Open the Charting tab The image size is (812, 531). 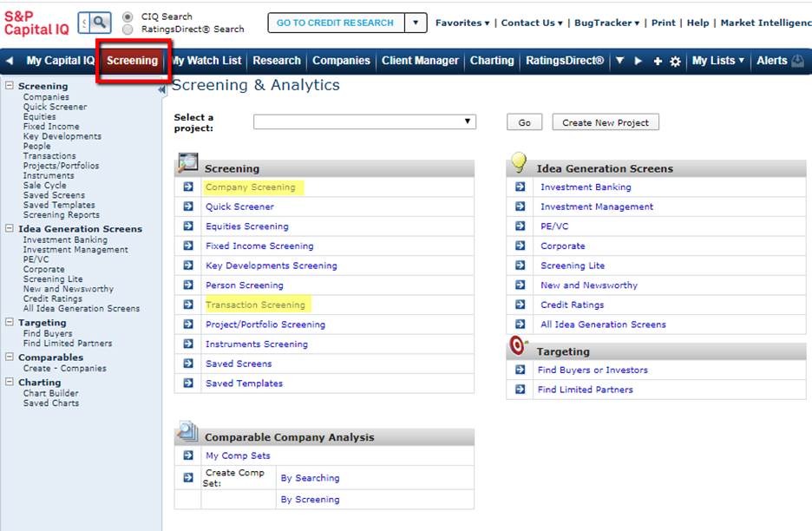click(492, 61)
